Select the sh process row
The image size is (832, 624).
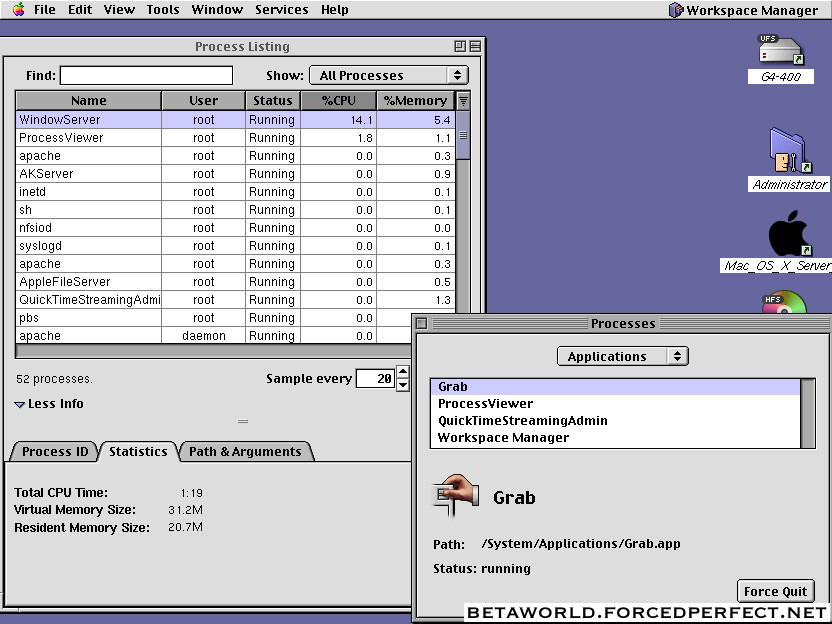tap(236, 210)
